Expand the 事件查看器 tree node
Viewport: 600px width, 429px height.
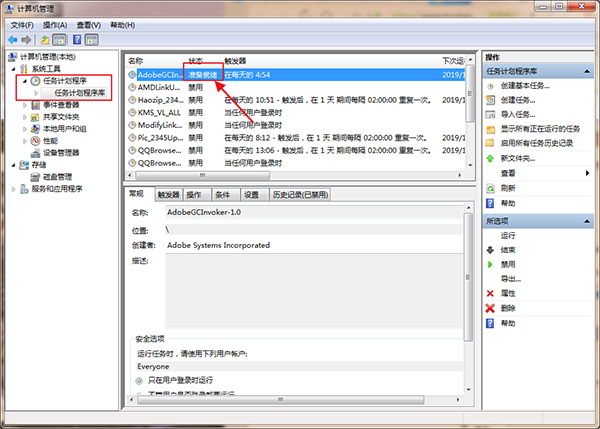[x=24, y=105]
